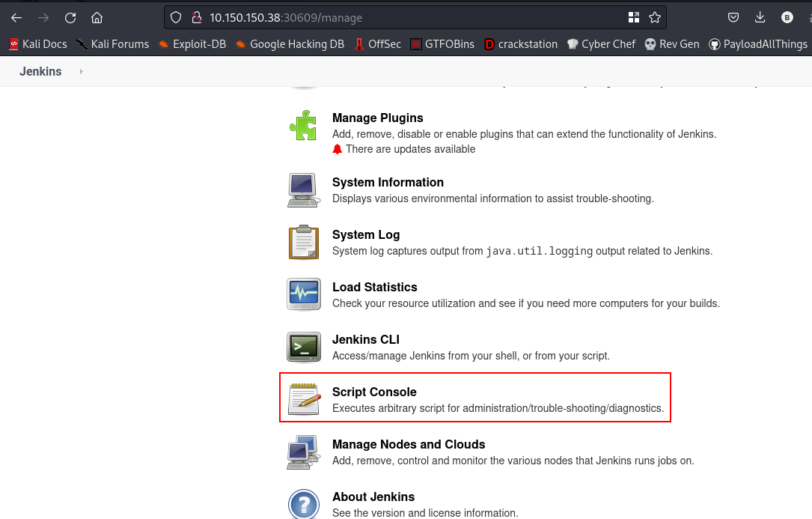The height and width of the screenshot is (519, 812).
Task: Open the Cyber Chef bookmark
Action: pyautogui.click(x=601, y=44)
